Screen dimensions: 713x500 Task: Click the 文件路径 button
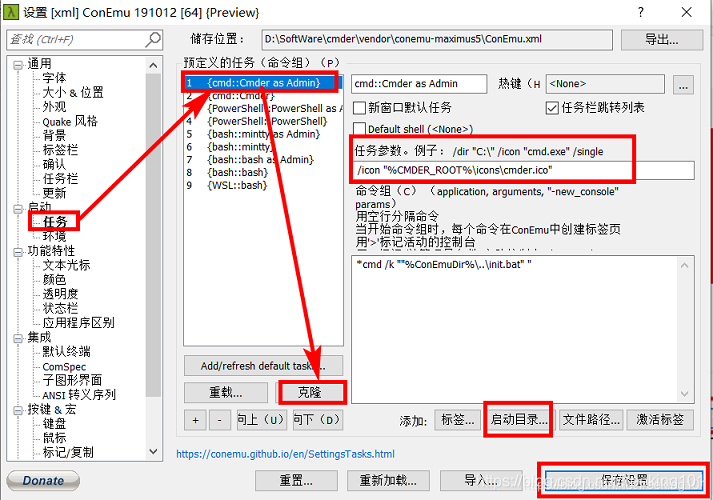coord(591,420)
